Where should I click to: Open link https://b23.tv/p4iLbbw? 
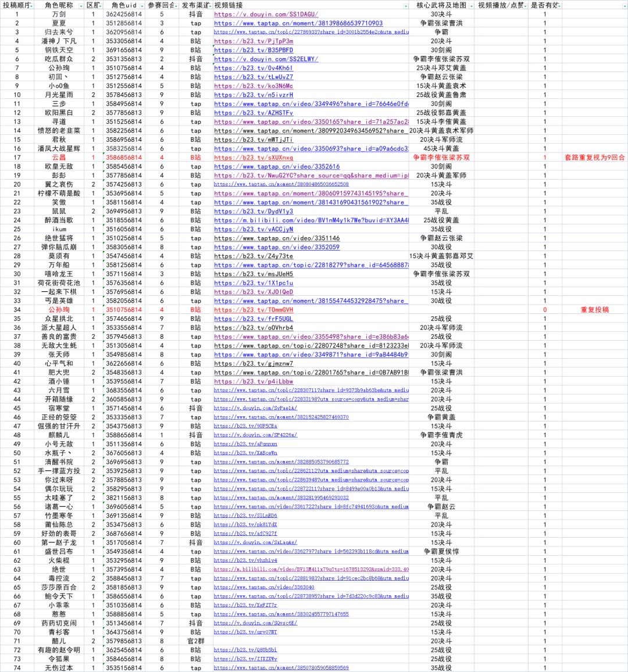click(254, 381)
